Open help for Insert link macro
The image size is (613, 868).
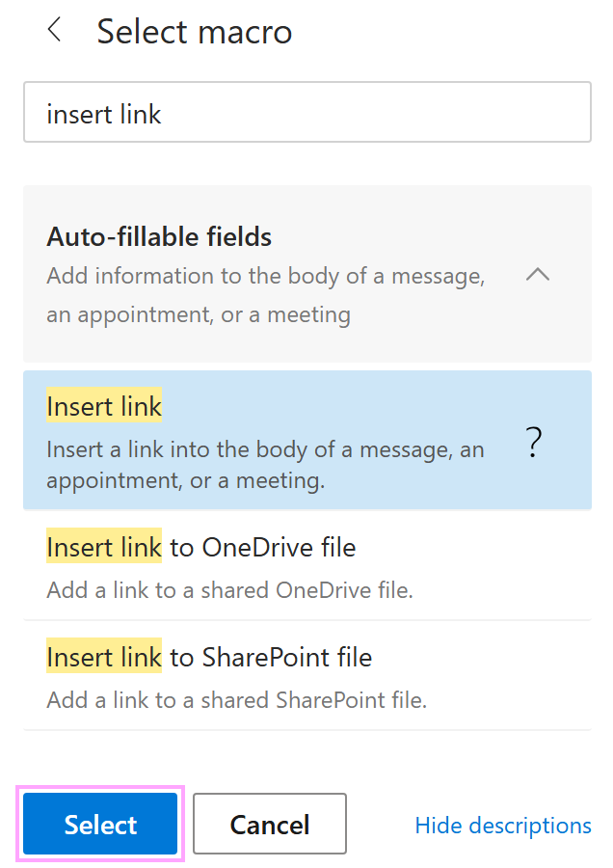(x=533, y=440)
